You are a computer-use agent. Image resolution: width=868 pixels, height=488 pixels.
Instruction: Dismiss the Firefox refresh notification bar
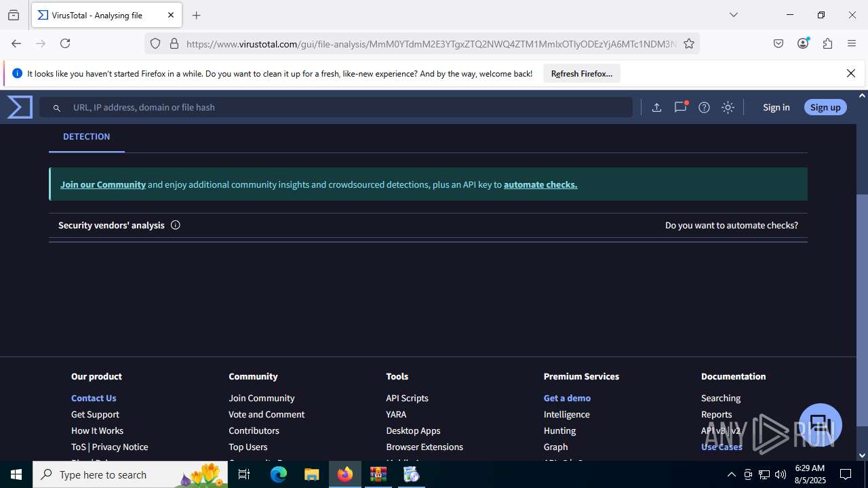coord(851,73)
